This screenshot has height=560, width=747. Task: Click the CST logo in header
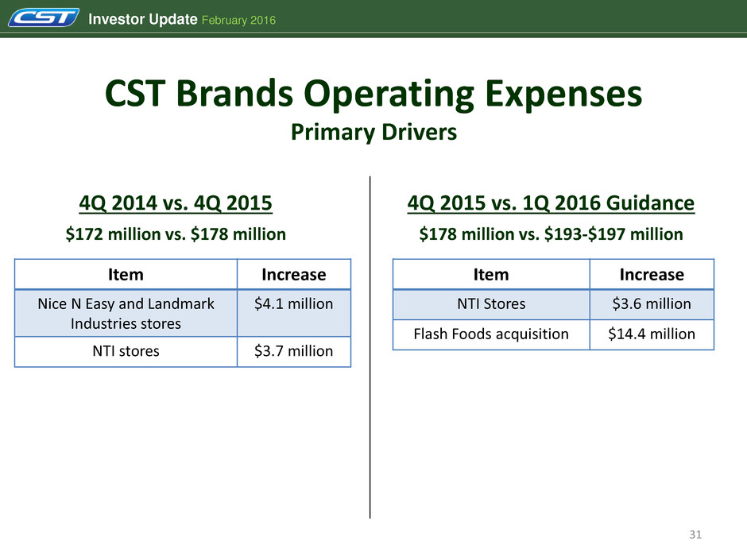click(44, 17)
